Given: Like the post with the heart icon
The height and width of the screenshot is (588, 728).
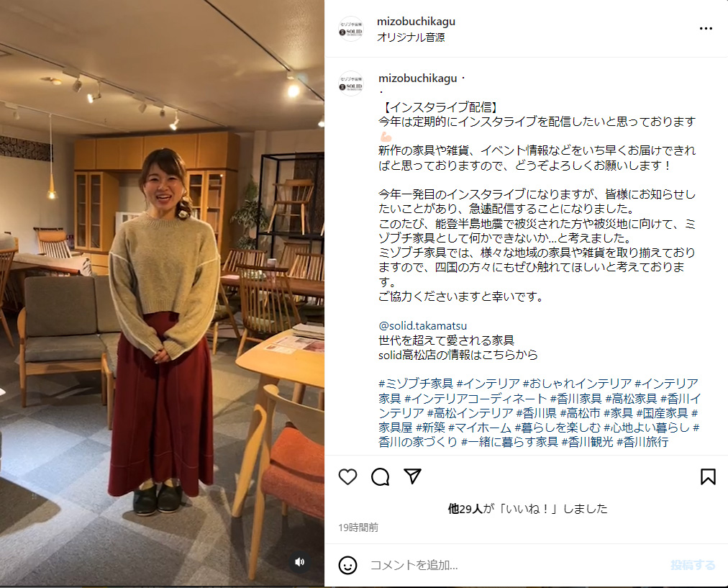Looking at the screenshot, I should (347, 477).
